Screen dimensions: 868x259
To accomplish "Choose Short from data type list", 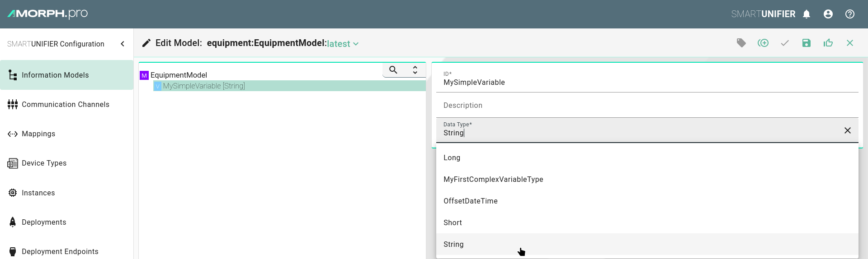I will click(647, 222).
